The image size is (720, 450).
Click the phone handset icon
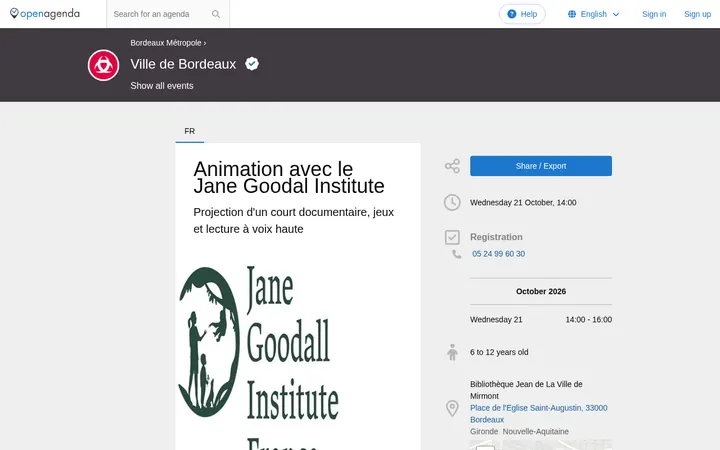point(456,254)
